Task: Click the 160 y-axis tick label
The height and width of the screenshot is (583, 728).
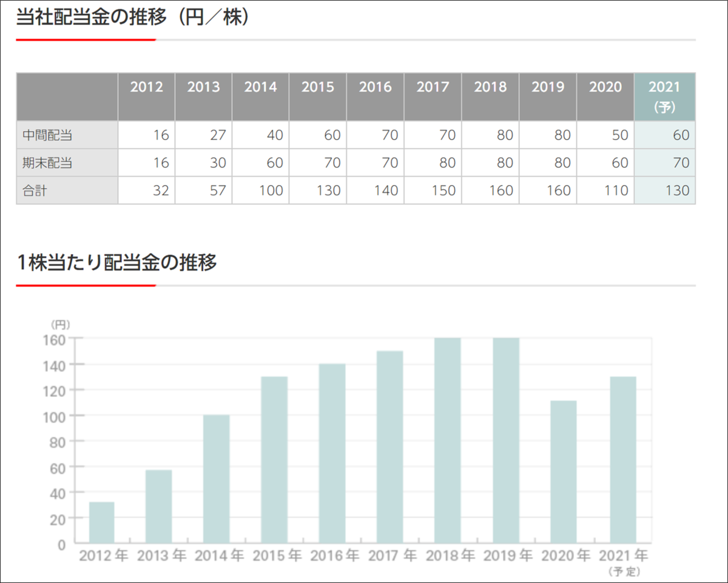Action: click(54, 339)
